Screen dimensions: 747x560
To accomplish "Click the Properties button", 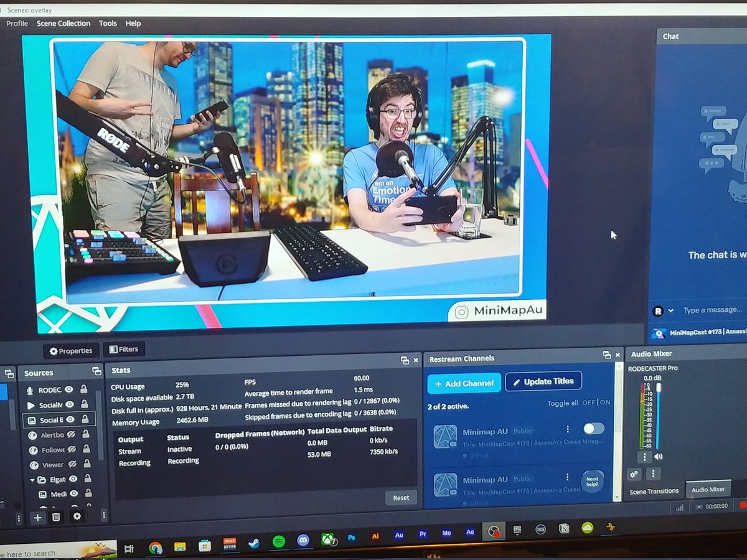I will [70, 351].
